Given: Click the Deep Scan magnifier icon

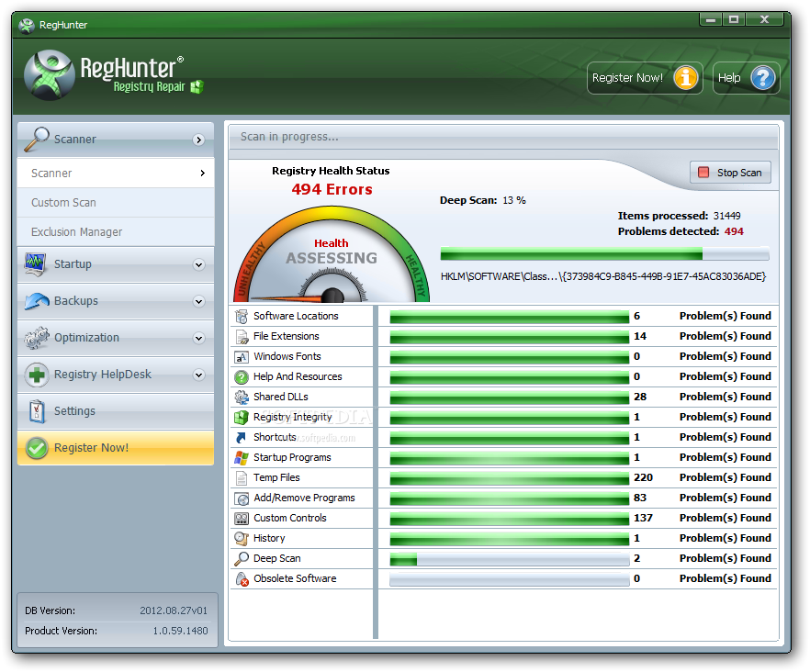Looking at the screenshot, I should (x=242, y=558).
